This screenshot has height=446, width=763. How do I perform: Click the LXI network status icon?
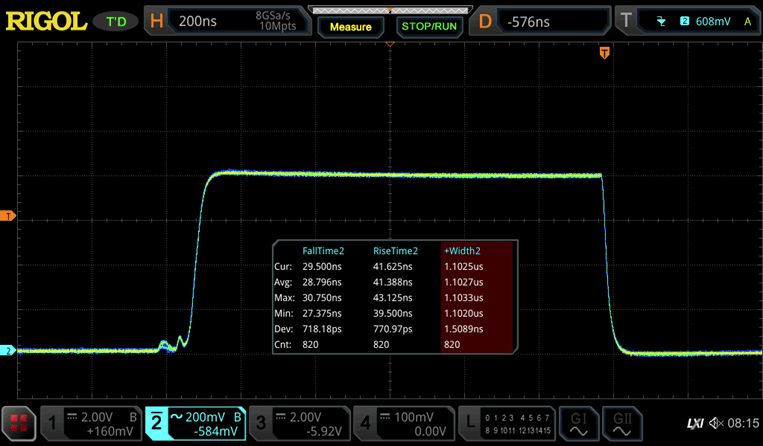tap(695, 424)
